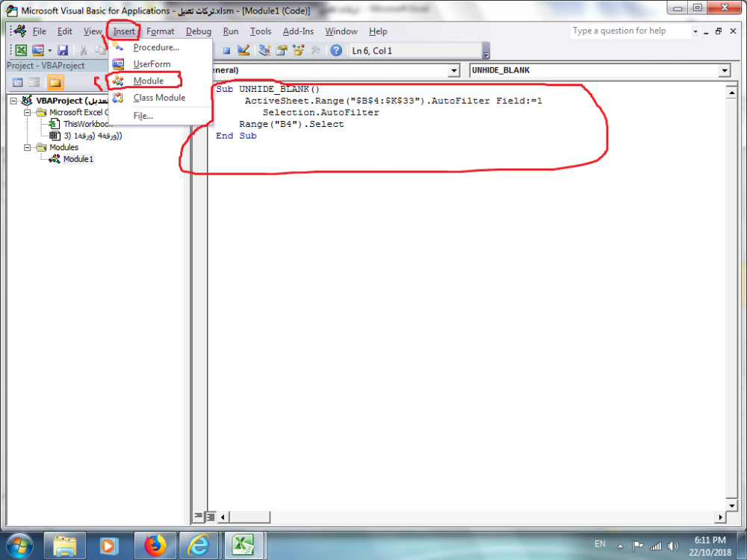Click the VBA icon left of File menu
This screenshot has width=747, height=560.
tap(20, 31)
